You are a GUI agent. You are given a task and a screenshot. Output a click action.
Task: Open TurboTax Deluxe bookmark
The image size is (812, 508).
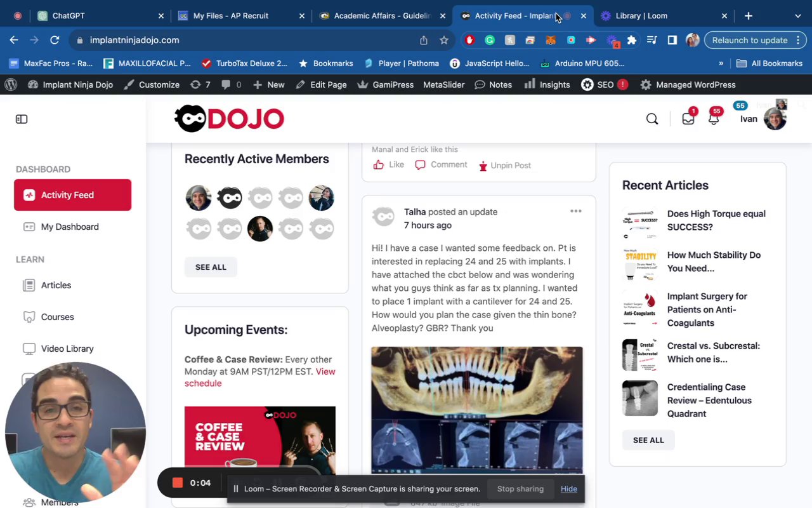point(244,63)
